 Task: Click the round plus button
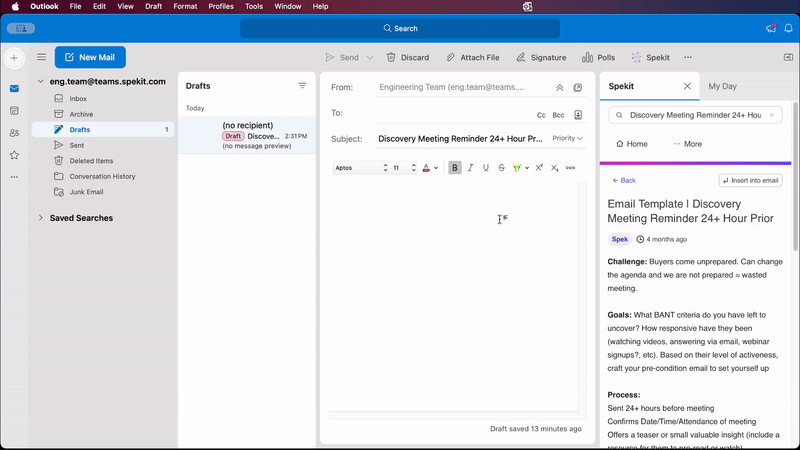14,58
